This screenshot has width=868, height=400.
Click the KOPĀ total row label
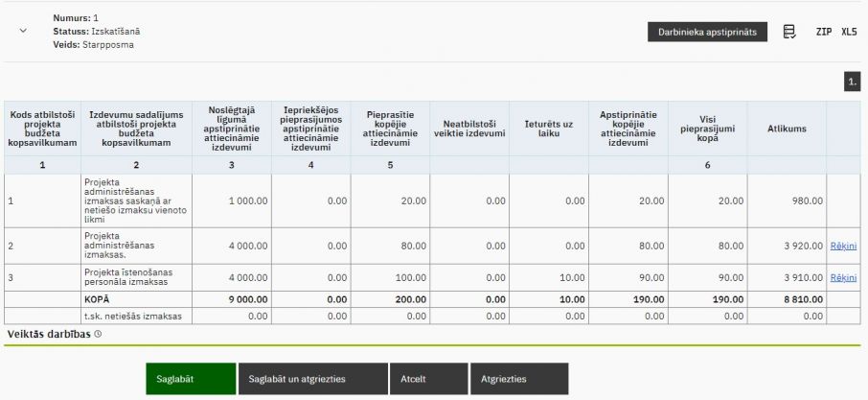[98, 299]
